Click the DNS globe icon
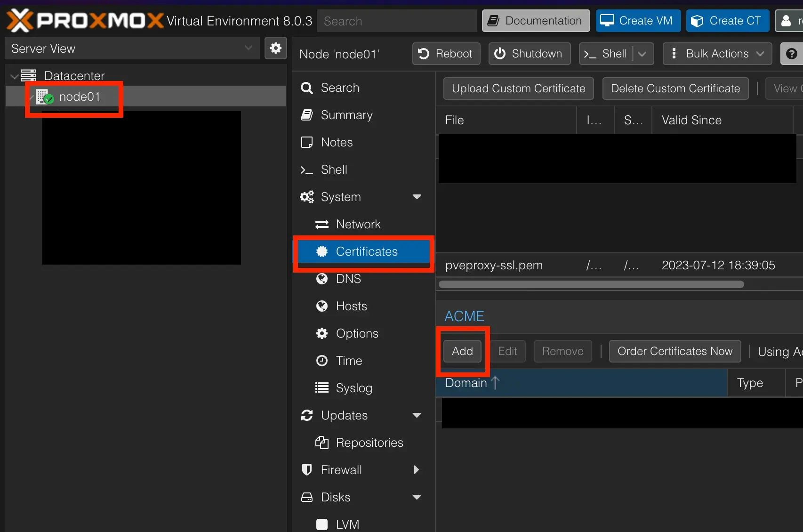Screen dimensions: 803x532 [322, 279]
